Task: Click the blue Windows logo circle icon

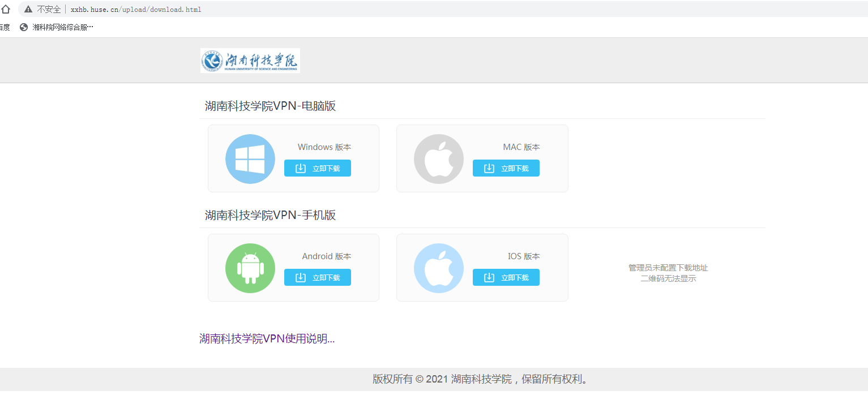Action: coord(250,159)
